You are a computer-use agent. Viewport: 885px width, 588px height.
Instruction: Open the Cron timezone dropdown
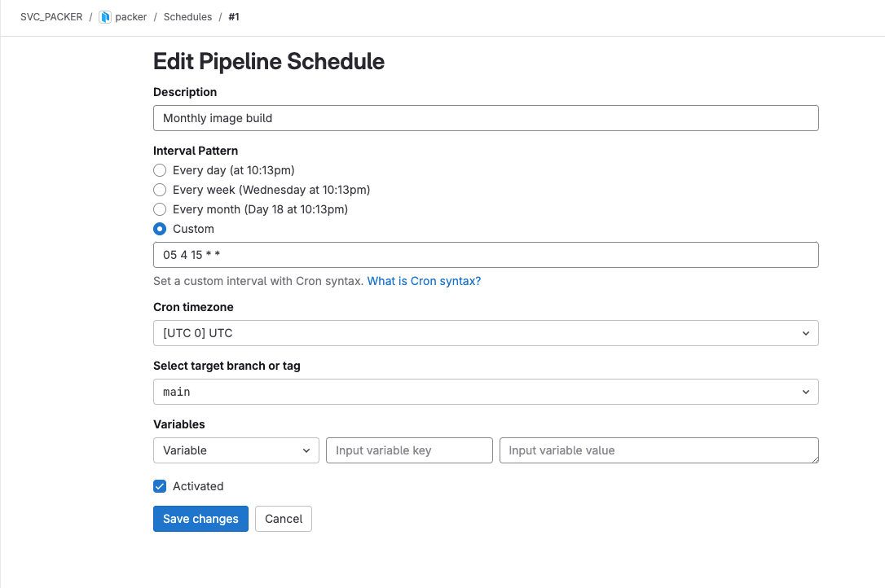pos(486,333)
